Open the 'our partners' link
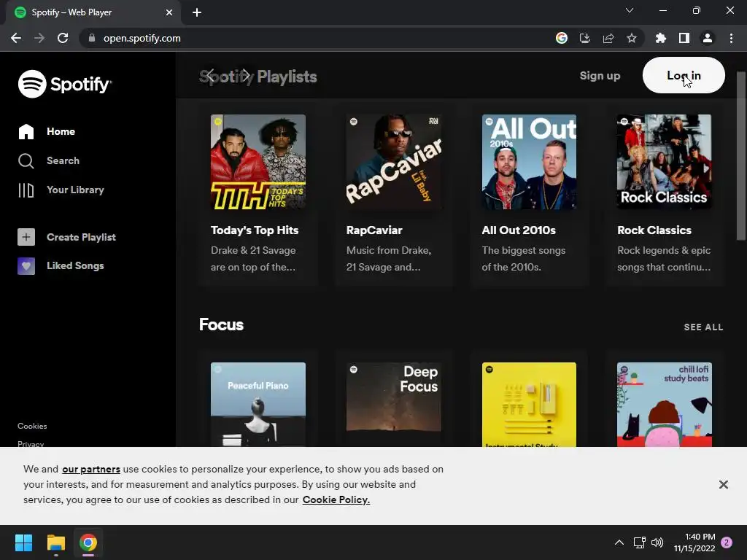The height and width of the screenshot is (560, 747). [x=91, y=469]
